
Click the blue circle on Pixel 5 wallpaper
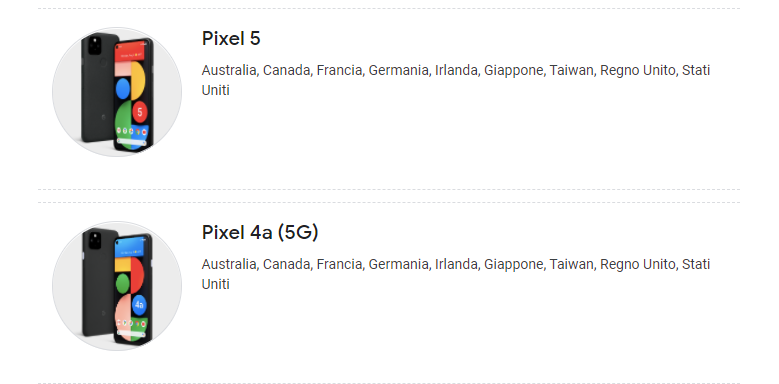(x=123, y=88)
